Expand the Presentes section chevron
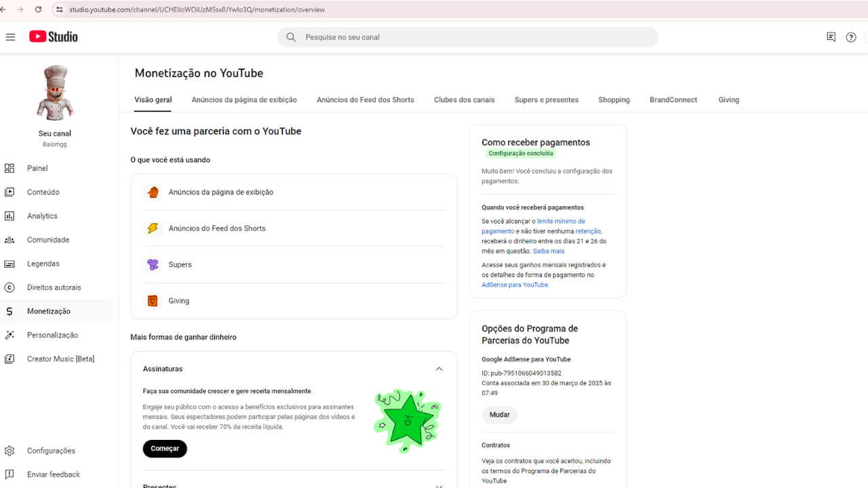868x488 pixels. pos(439,485)
